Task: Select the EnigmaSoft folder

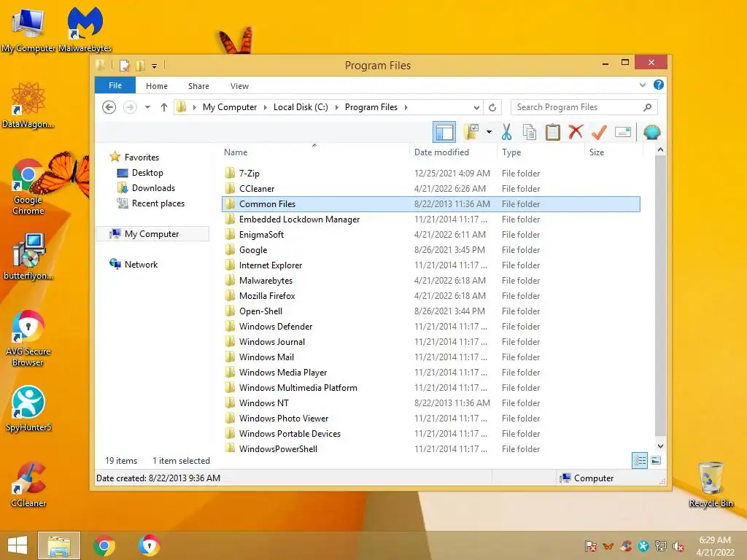Action: click(x=431, y=234)
